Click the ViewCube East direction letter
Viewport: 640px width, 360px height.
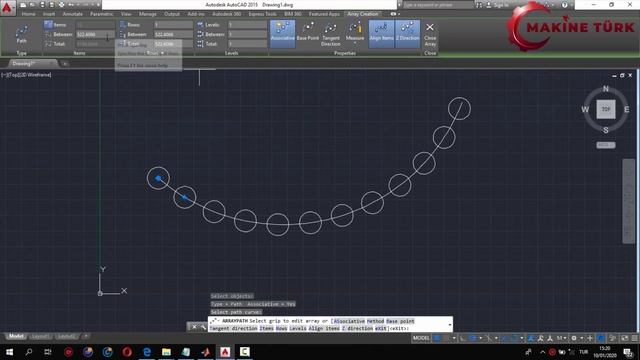tap(627, 109)
